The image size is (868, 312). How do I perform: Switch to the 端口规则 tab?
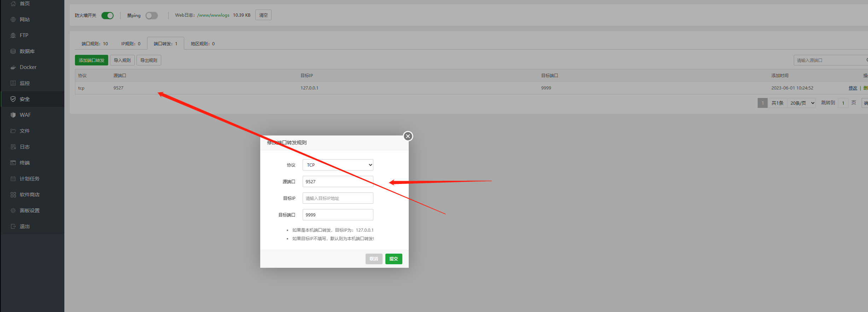pos(95,44)
